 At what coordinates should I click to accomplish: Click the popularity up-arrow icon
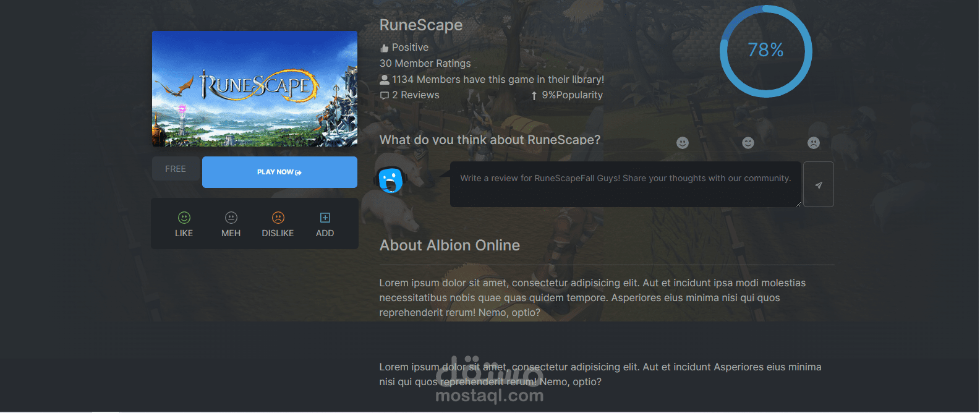[534, 96]
